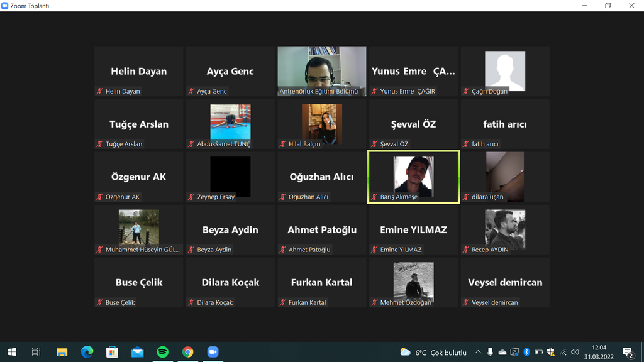Click the Bluetooth tray icon

coord(526,352)
